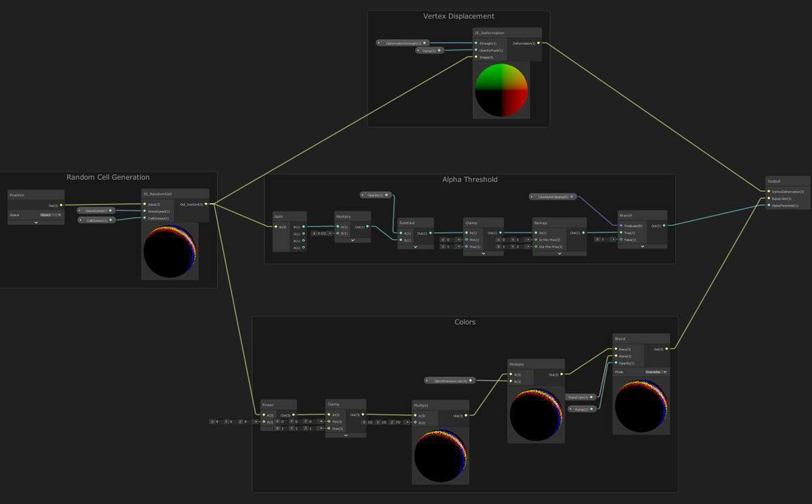Select the BaseColor property node

click(581, 397)
